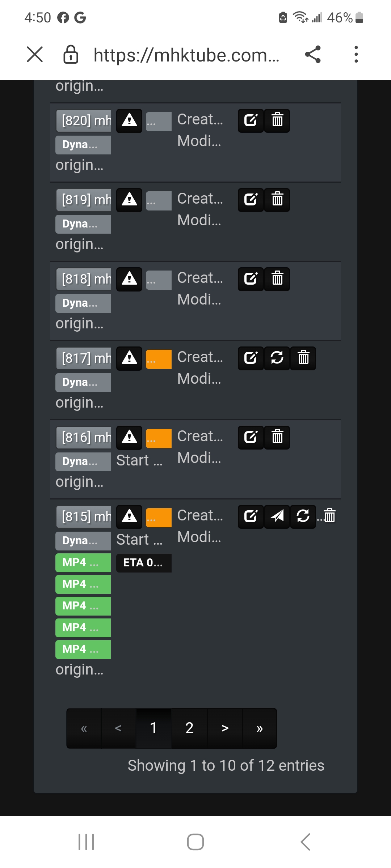
Task: Click orange status badge in row 815
Action: click(159, 518)
